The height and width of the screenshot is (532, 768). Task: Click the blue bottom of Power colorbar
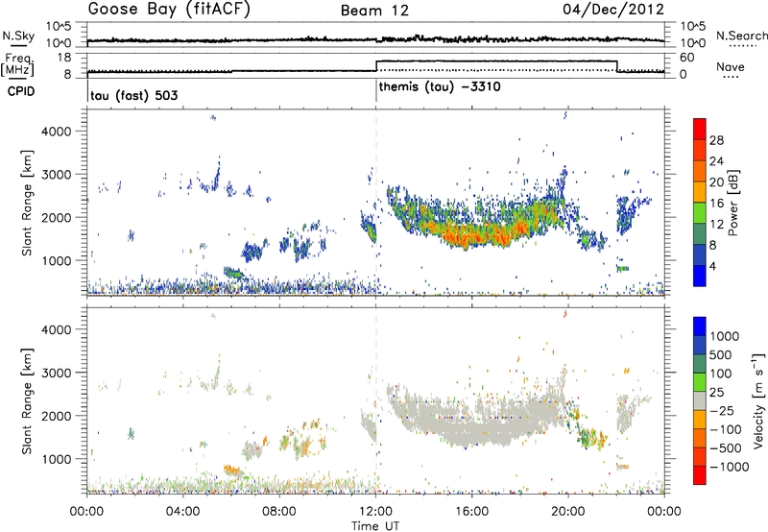(700, 276)
